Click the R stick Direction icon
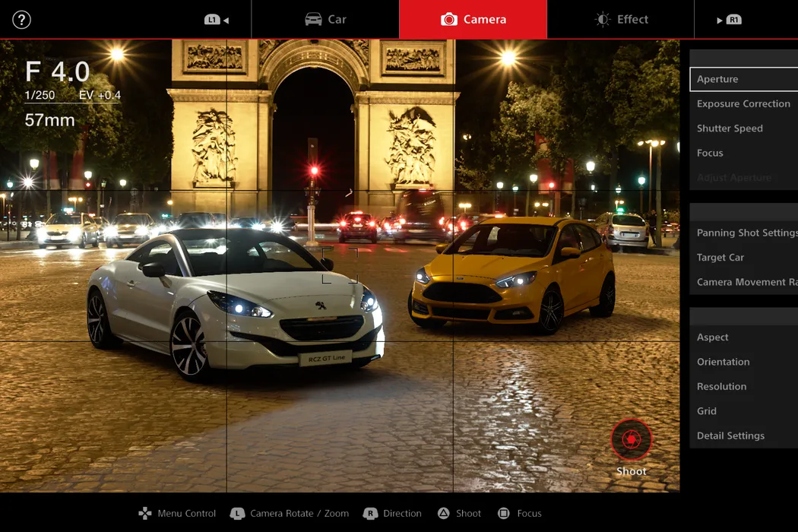 pyautogui.click(x=371, y=514)
